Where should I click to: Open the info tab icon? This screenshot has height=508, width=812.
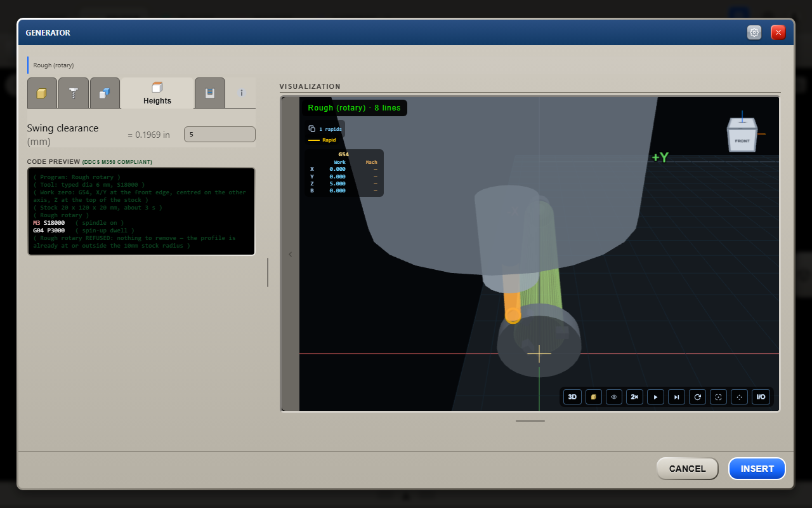coord(242,93)
